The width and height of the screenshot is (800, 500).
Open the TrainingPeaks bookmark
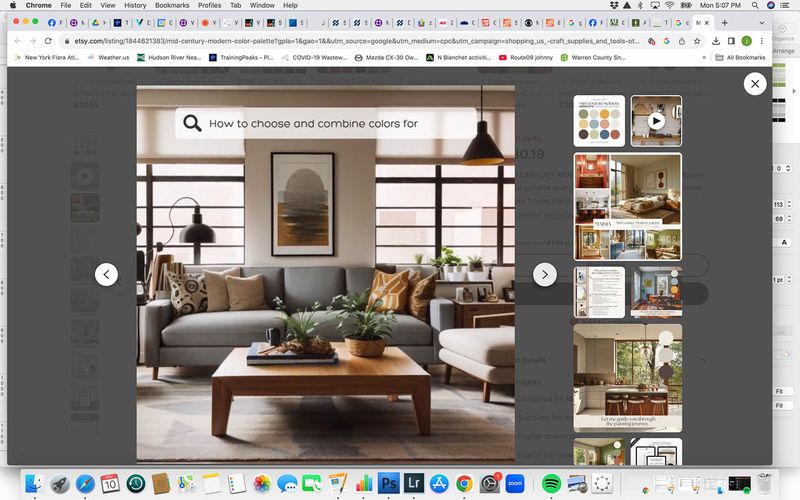[x=242, y=58]
